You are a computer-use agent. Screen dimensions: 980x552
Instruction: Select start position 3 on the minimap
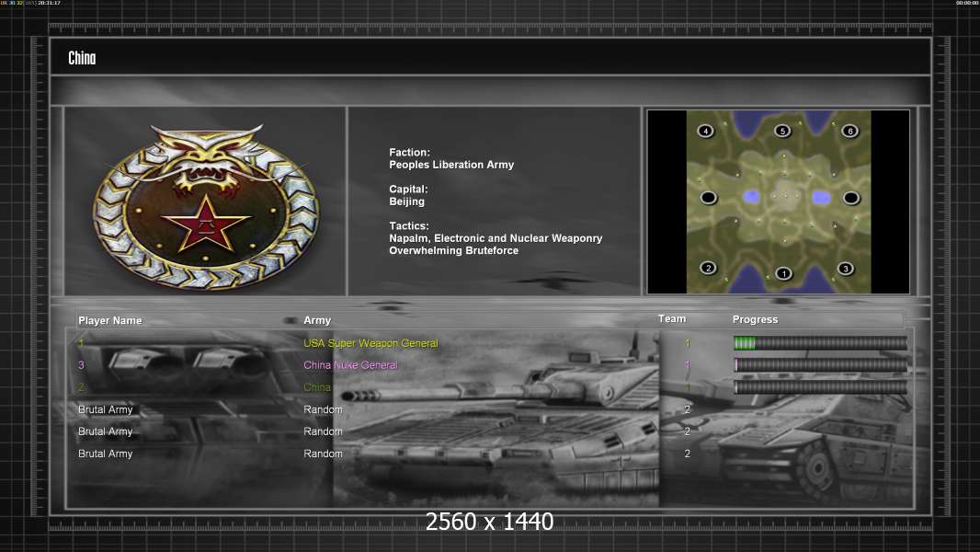coord(846,269)
